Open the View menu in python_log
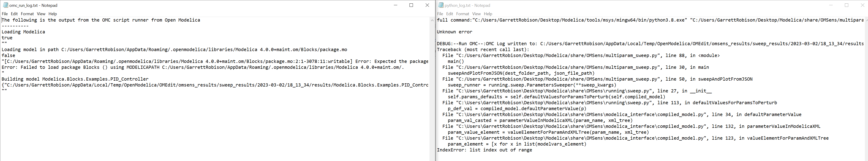The height and width of the screenshot is (161, 868). point(476,14)
